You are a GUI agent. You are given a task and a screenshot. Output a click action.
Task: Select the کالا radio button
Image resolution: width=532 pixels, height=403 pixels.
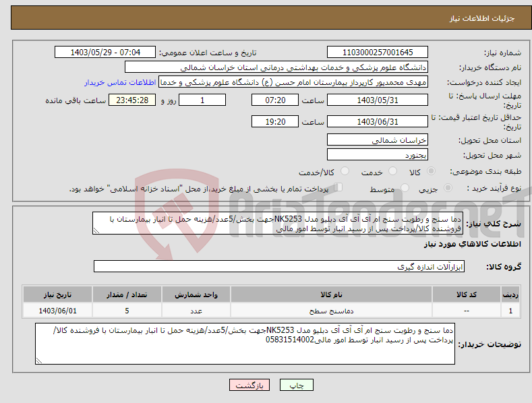[x=431, y=171]
